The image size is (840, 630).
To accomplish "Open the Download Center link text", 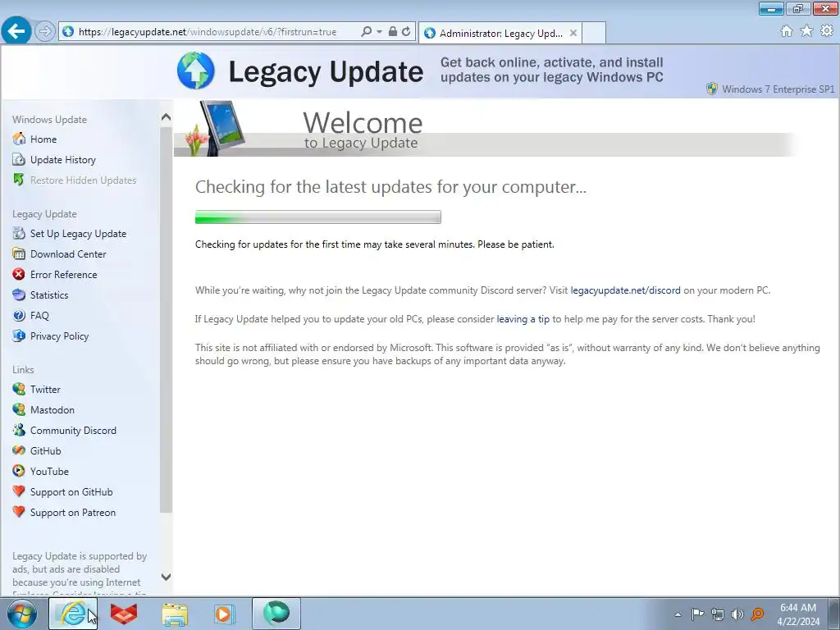I will (68, 254).
